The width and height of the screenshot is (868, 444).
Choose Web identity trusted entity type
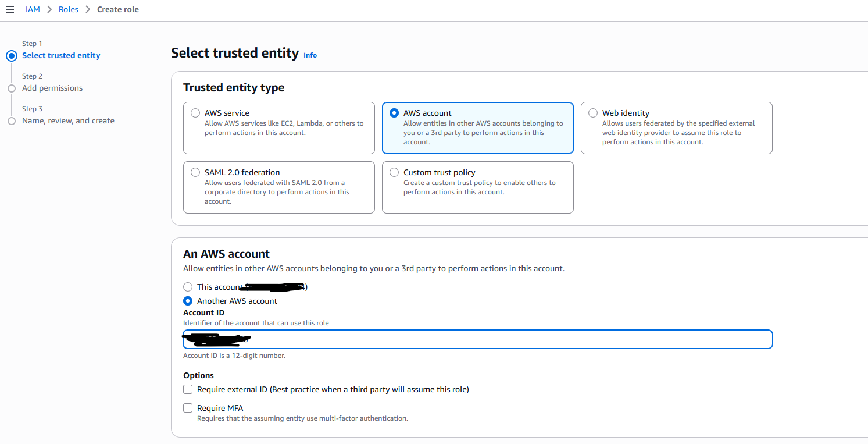tap(593, 113)
